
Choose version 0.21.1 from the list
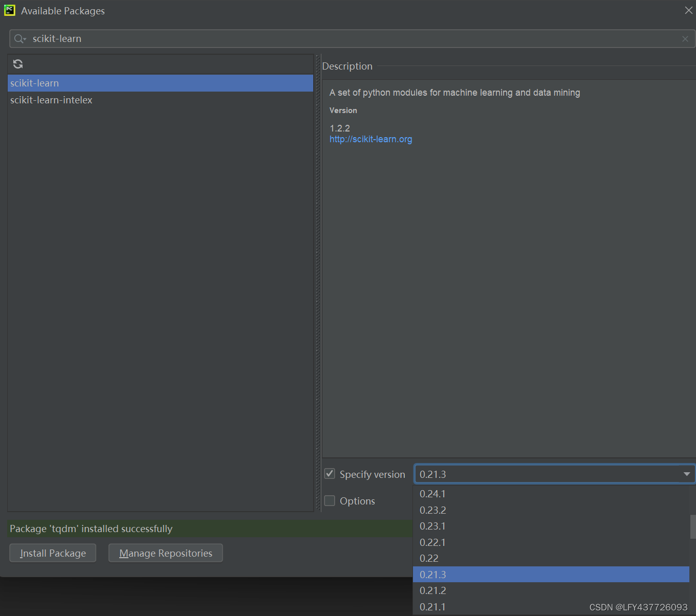pyautogui.click(x=551, y=607)
